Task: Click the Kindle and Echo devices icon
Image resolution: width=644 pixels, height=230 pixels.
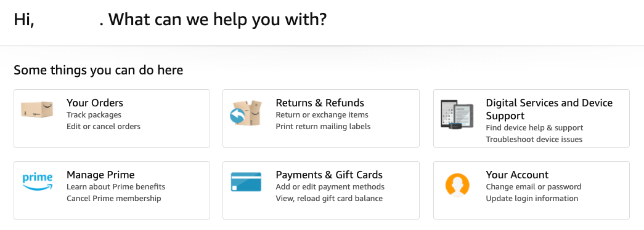Action: (457, 114)
